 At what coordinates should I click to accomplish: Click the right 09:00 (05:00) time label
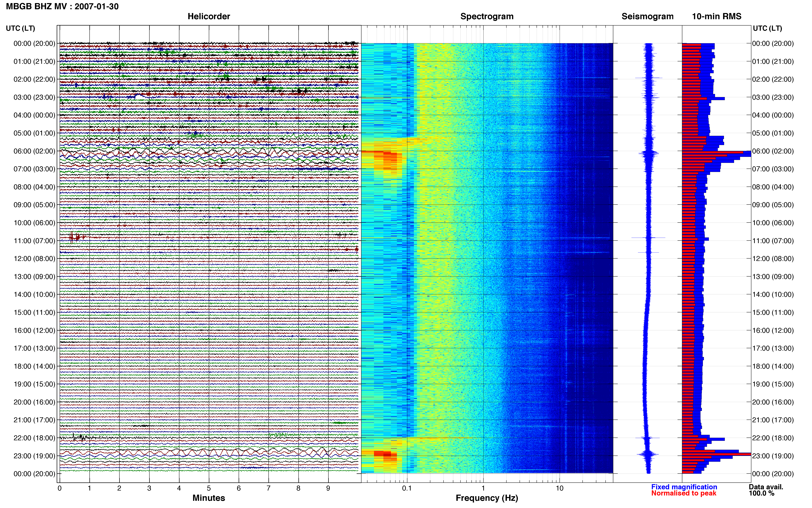coord(773,205)
